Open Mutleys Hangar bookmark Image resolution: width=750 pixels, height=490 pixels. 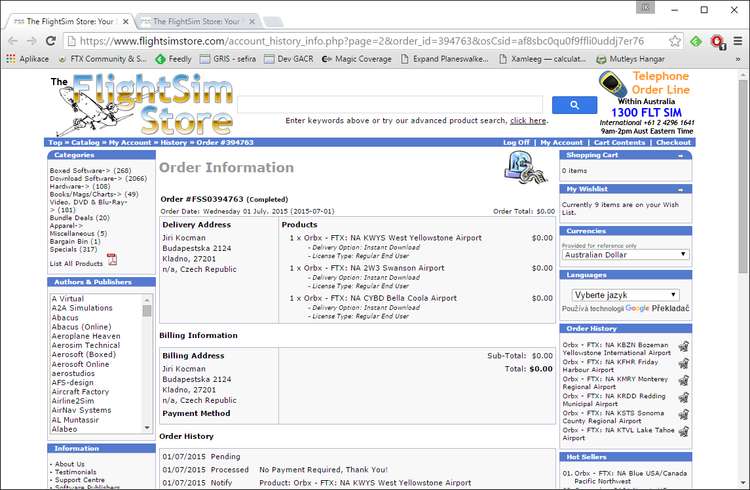pyautogui.click(x=631, y=59)
